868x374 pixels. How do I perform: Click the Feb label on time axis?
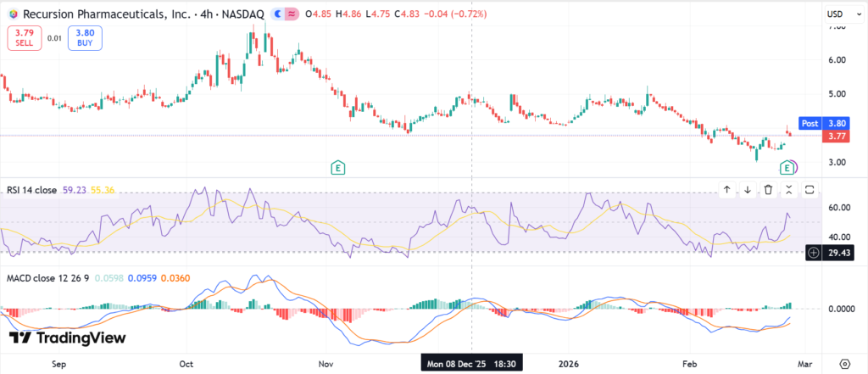click(x=689, y=364)
